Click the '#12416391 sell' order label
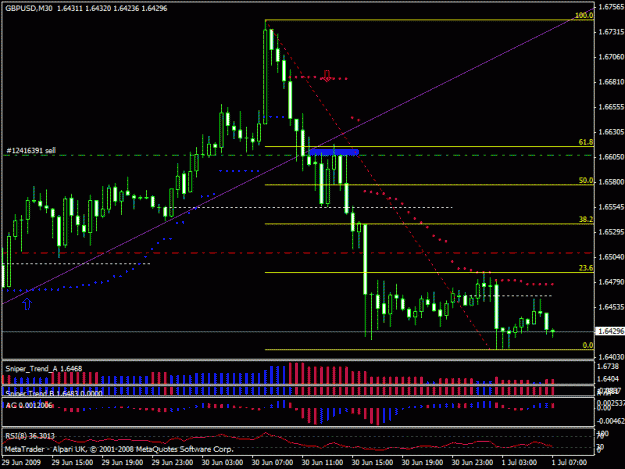The width and height of the screenshot is (625, 469). (31, 150)
